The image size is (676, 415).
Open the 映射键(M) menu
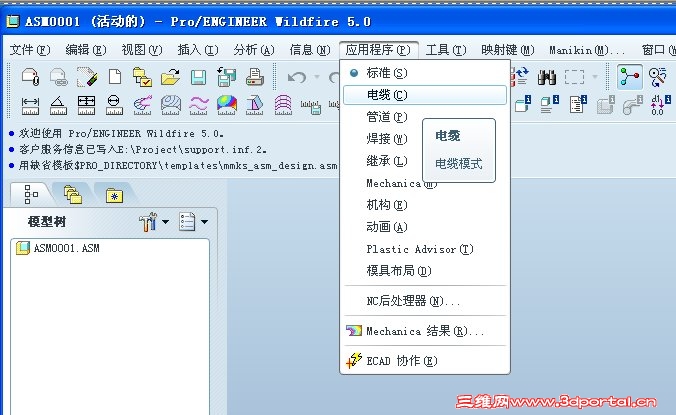tap(508, 50)
